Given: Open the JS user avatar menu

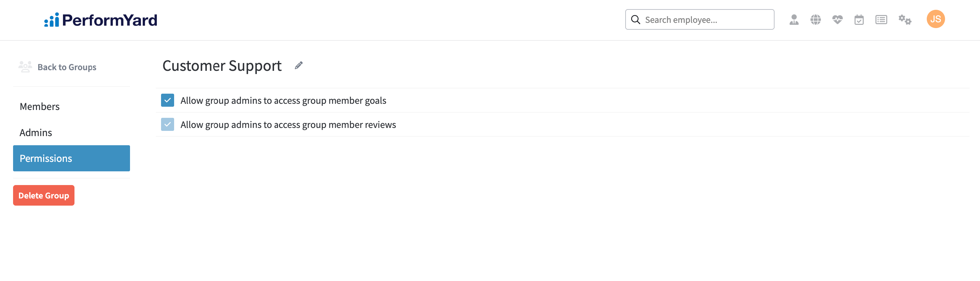Looking at the screenshot, I should tap(936, 19).
